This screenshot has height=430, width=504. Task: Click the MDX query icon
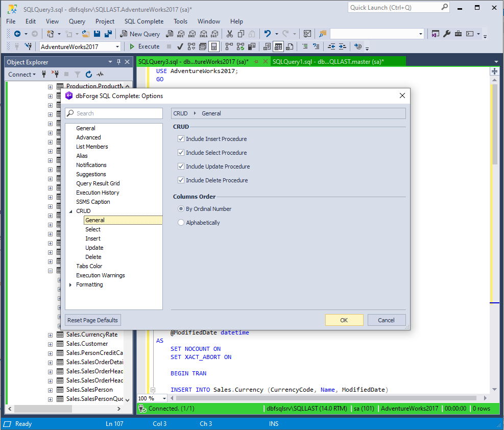pos(181,34)
